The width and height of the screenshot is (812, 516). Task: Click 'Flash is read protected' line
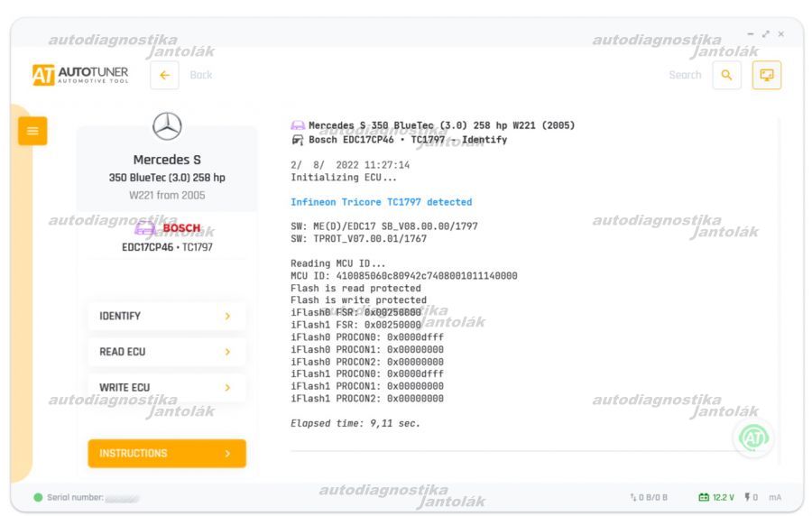pyautogui.click(x=355, y=289)
